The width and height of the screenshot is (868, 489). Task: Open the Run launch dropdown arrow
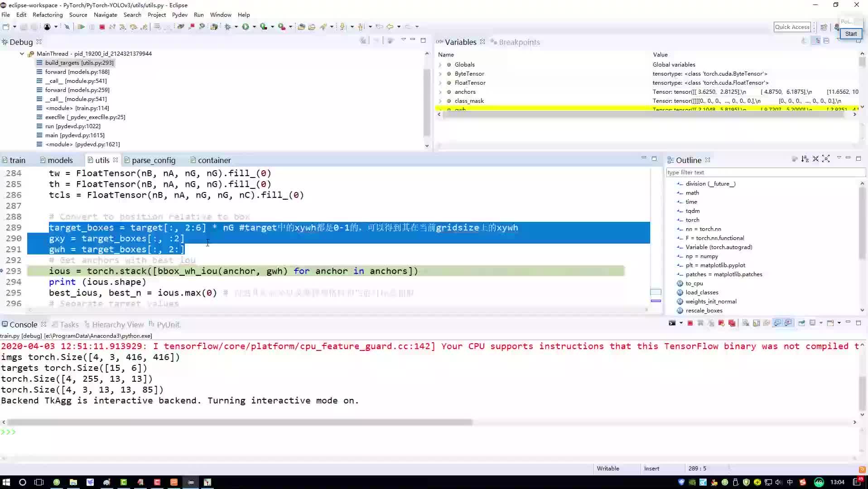[x=254, y=27]
